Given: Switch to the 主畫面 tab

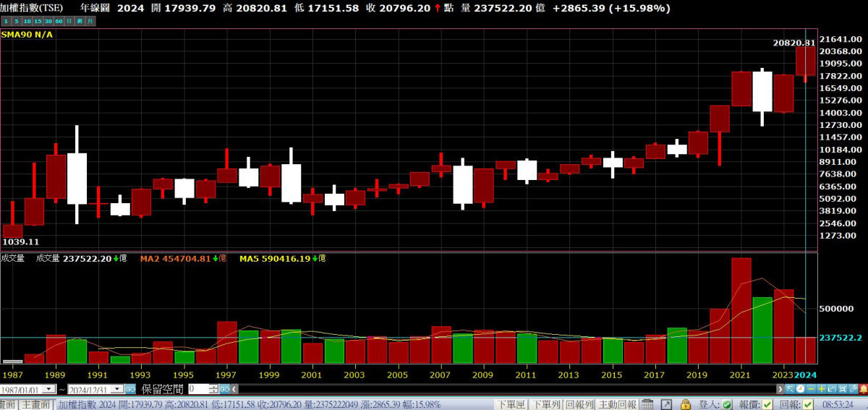Looking at the screenshot, I should [35, 404].
